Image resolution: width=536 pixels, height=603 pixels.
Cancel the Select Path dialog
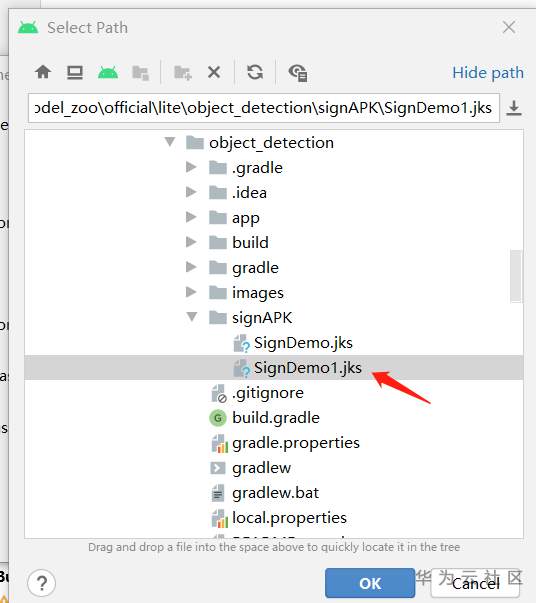475,583
